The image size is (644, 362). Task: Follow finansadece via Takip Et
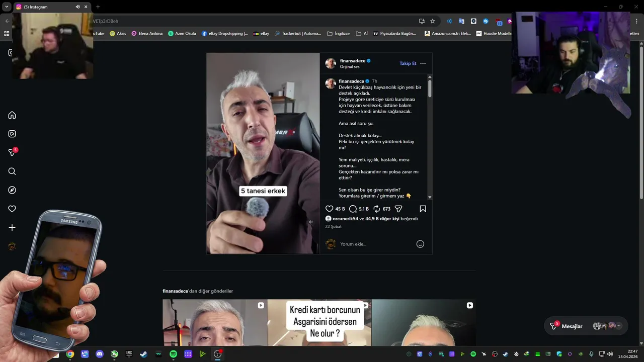click(x=408, y=63)
